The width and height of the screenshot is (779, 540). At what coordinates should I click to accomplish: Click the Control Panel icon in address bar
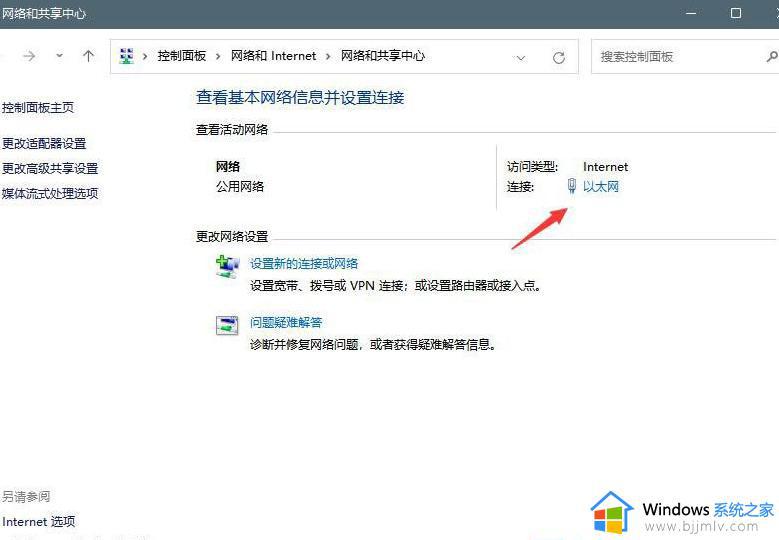tap(127, 56)
